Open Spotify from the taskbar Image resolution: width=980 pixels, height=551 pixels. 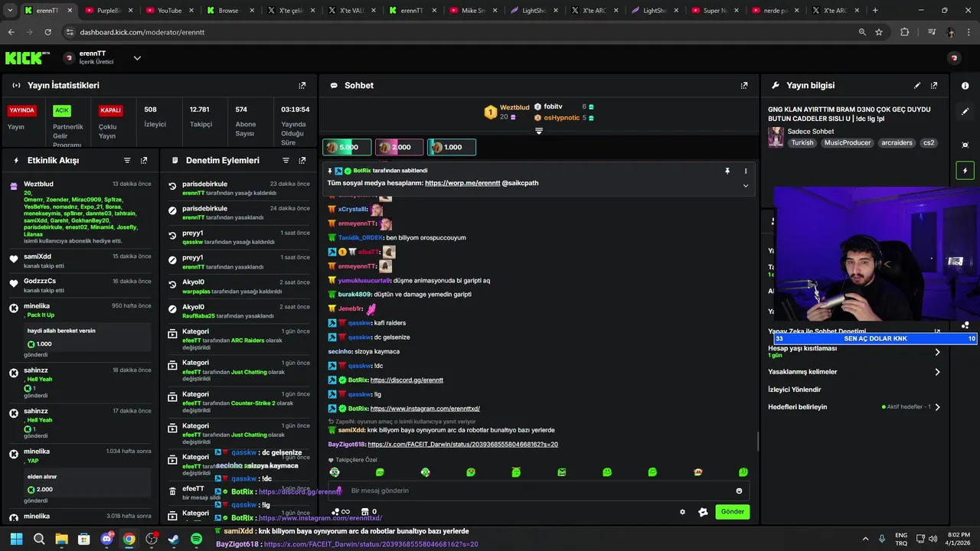(x=196, y=539)
